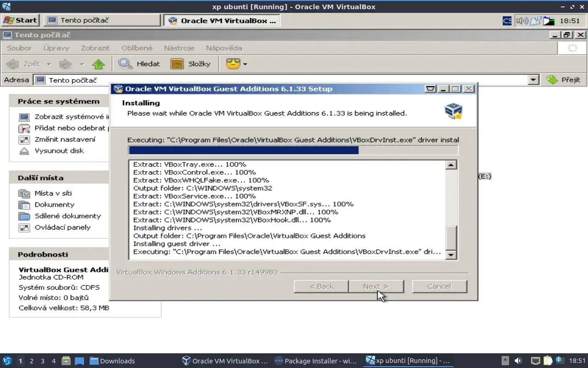Select 'Installing guest driver ...' log line
588x368 pixels.
176,244
